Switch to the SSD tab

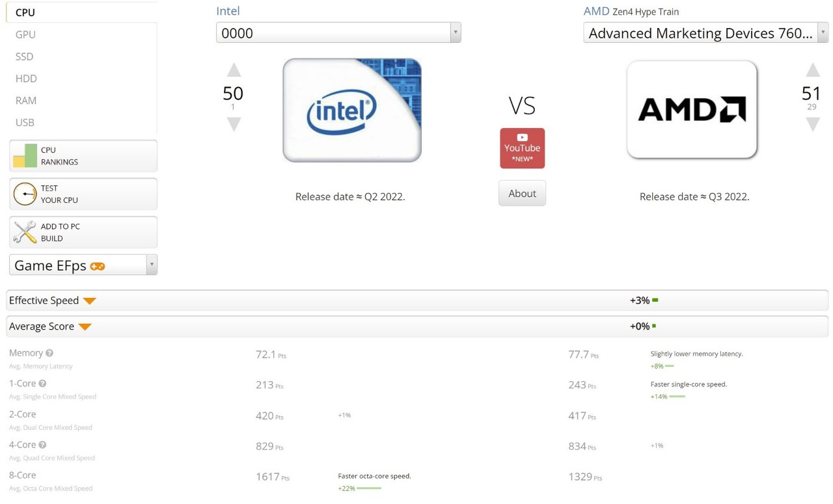coord(24,57)
